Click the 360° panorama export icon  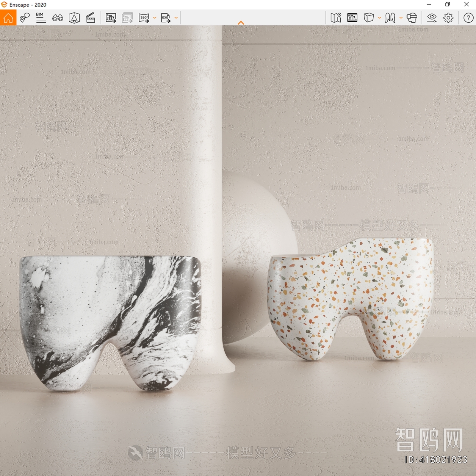click(144, 18)
